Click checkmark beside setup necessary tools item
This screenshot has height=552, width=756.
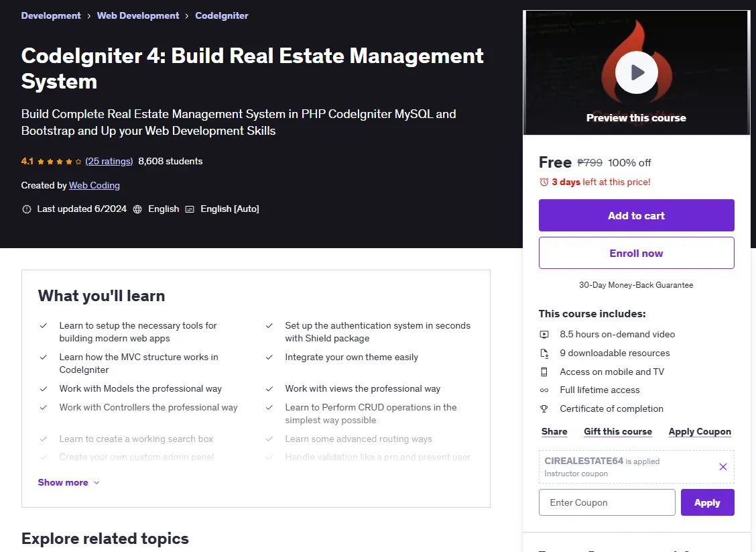[x=44, y=326]
